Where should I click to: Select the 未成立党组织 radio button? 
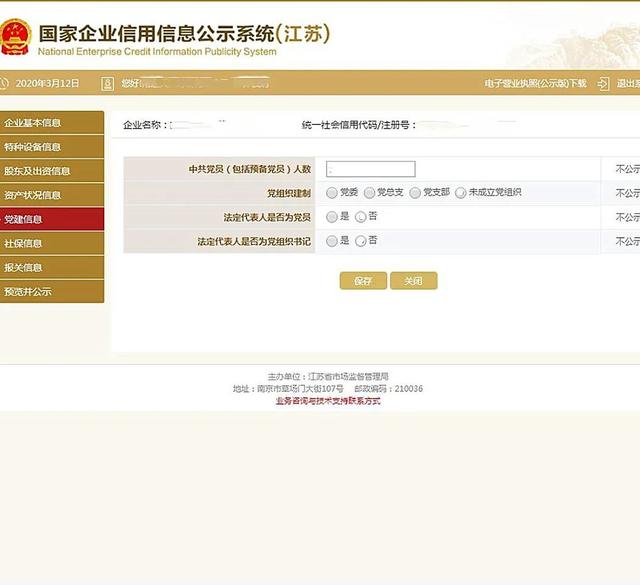point(460,193)
